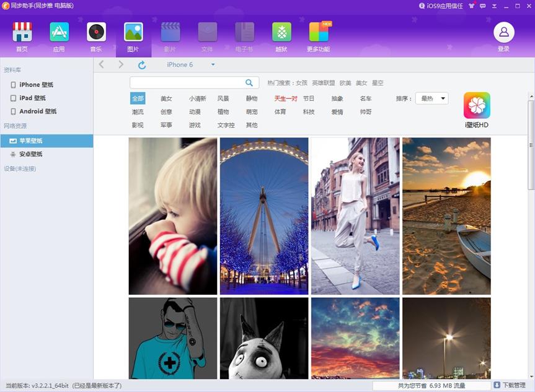Viewport: 535px width, 392px height.
Task: Choose the 风景 category filter
Action: 223,98
